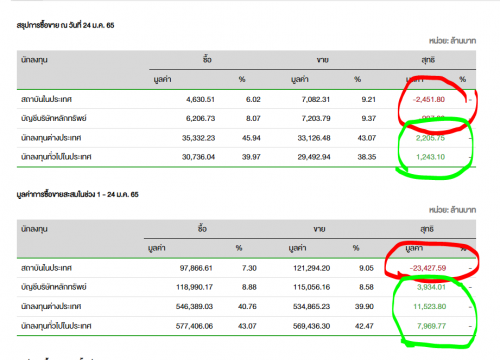The image size is (500, 360).
Task: Click the 7,969.77 cumulative net value
Action: [x=431, y=326]
